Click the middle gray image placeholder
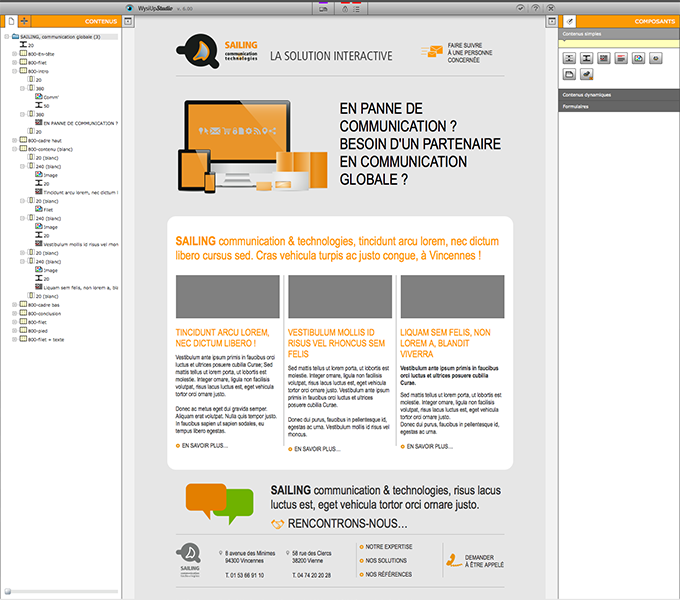Image resolution: width=680 pixels, height=600 pixels. pyautogui.click(x=340, y=297)
